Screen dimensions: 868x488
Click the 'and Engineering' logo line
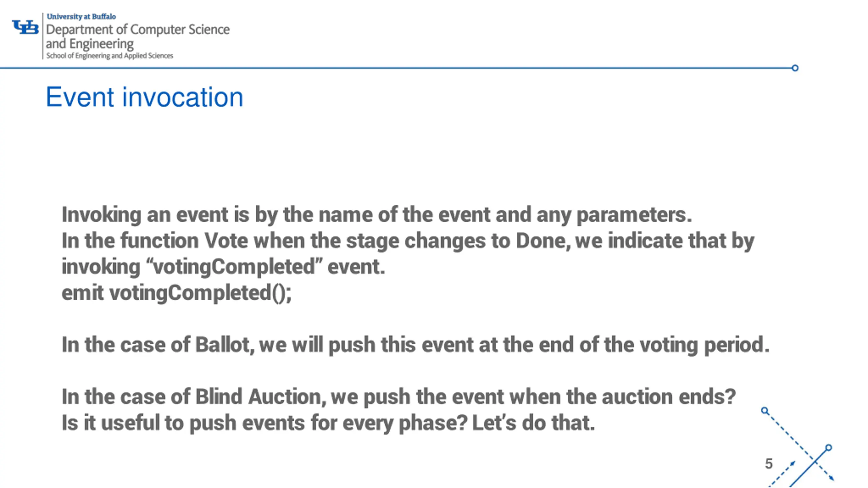click(x=90, y=44)
